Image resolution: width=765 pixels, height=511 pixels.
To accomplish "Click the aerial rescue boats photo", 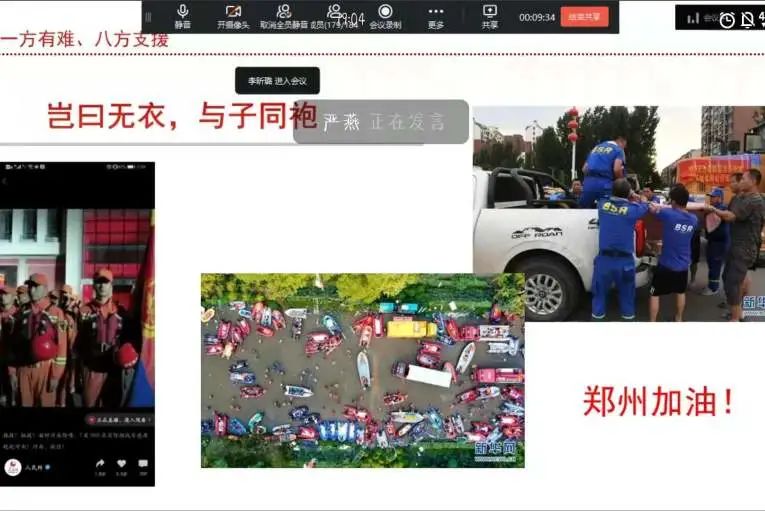I will pyautogui.click(x=362, y=370).
